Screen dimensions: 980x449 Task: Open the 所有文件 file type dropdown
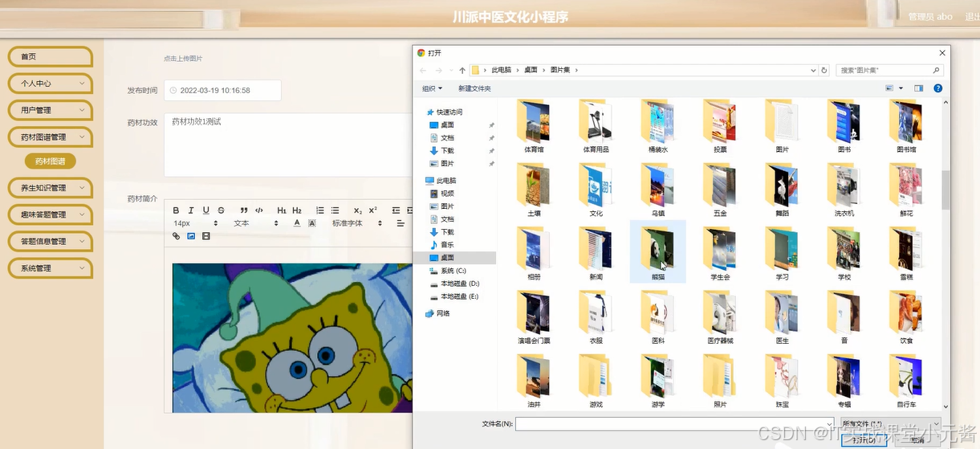click(892, 423)
